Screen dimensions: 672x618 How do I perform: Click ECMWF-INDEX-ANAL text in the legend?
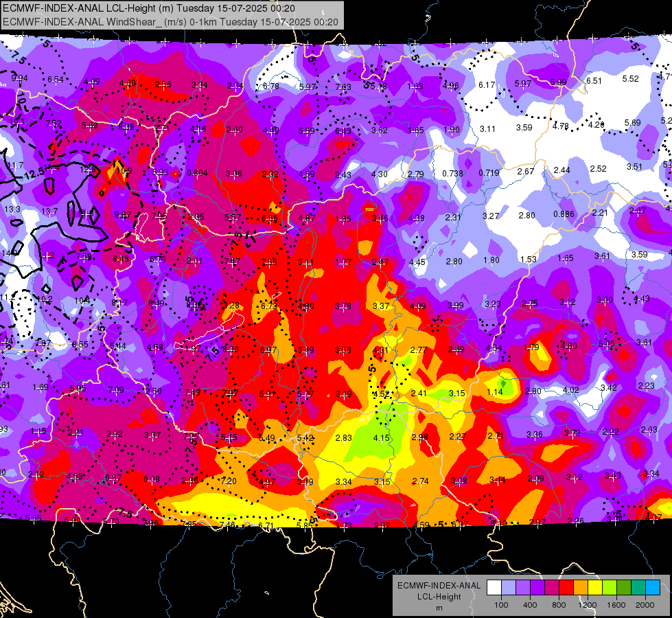coord(439,586)
